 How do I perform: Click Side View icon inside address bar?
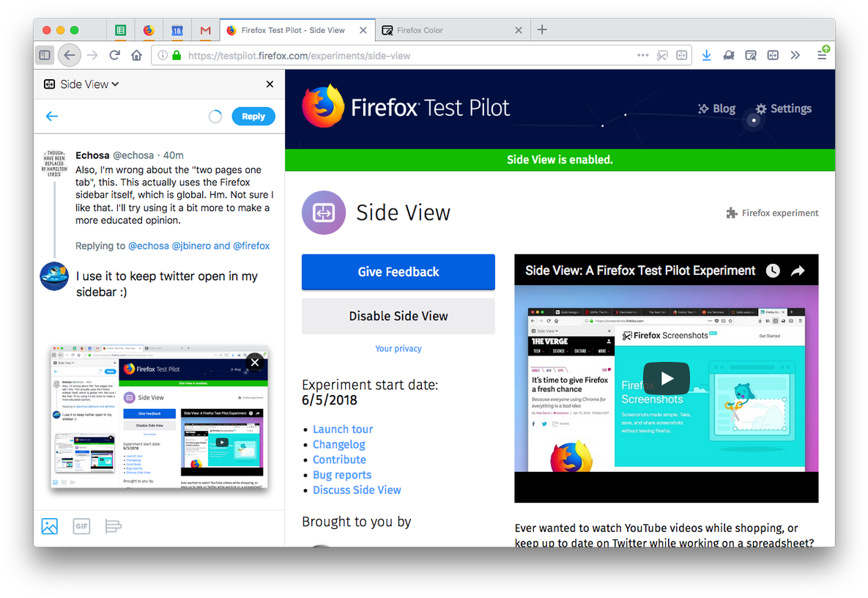click(682, 56)
